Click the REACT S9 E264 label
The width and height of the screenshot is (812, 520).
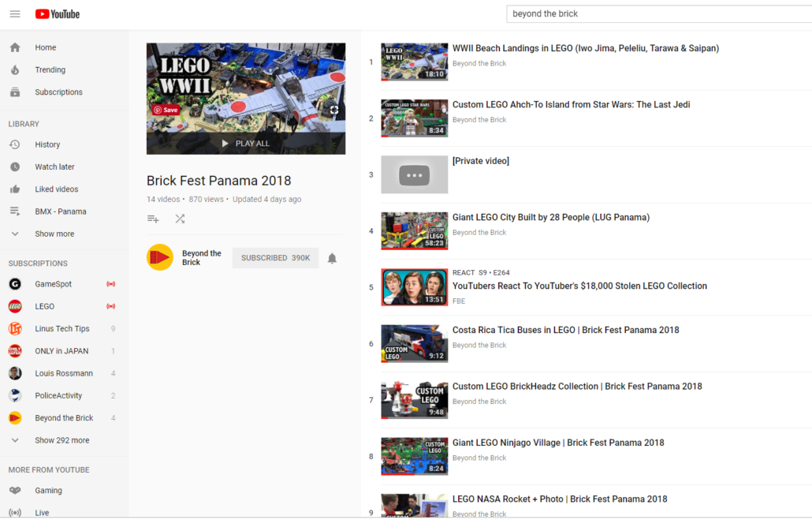tap(481, 273)
